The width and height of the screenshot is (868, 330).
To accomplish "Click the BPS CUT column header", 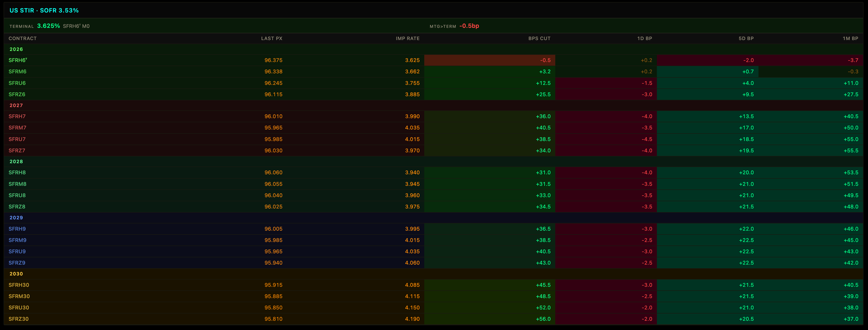I will (x=539, y=38).
